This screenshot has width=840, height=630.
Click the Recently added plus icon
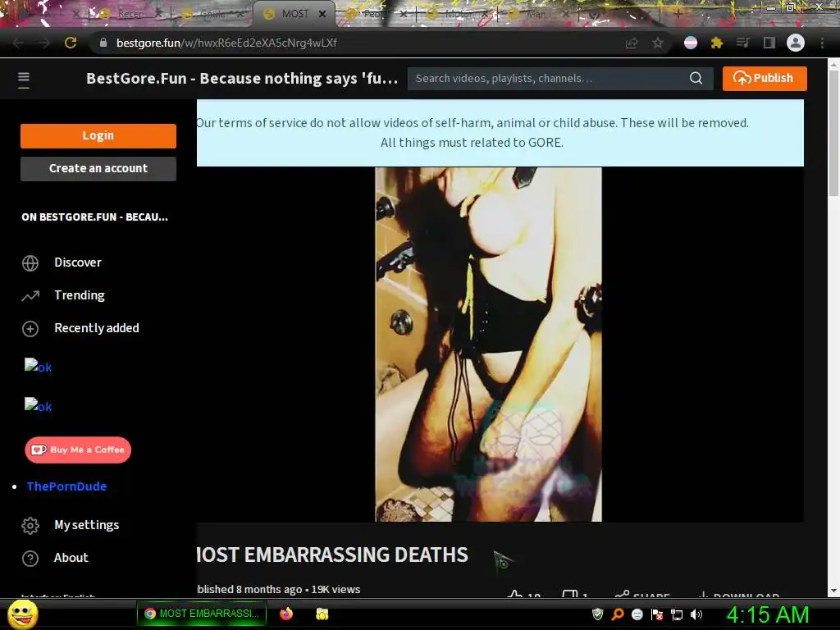coord(30,328)
